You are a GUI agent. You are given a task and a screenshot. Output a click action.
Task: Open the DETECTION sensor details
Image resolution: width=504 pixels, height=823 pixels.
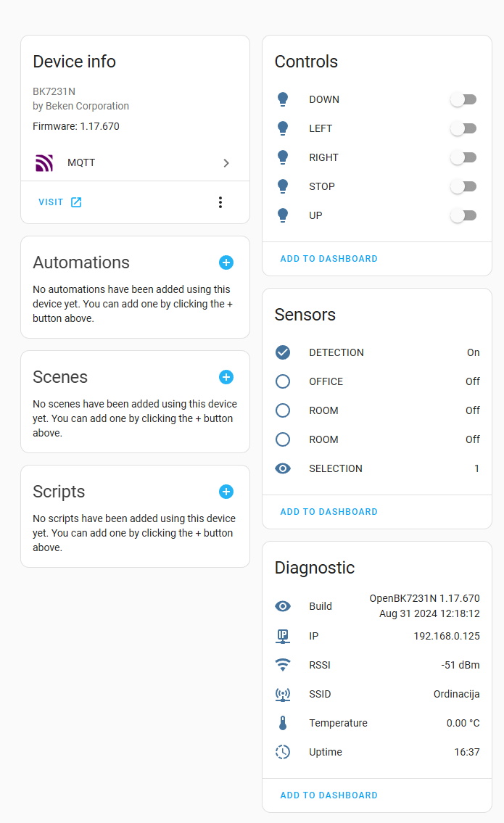[377, 352]
